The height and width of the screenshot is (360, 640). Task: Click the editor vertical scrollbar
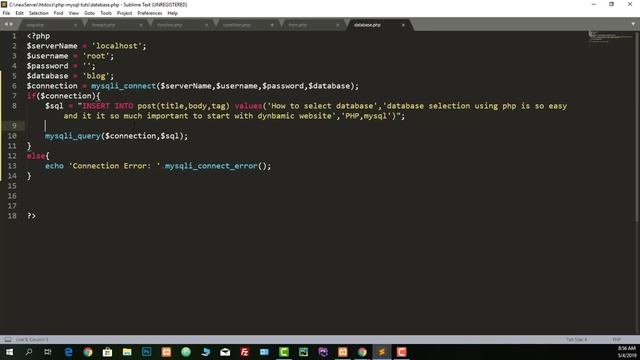pyautogui.click(x=637, y=127)
